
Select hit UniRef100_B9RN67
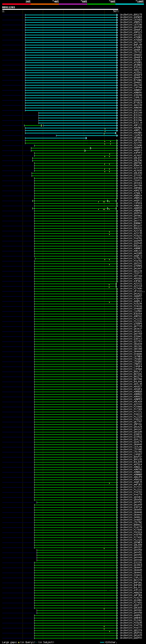[x=131, y=223]
